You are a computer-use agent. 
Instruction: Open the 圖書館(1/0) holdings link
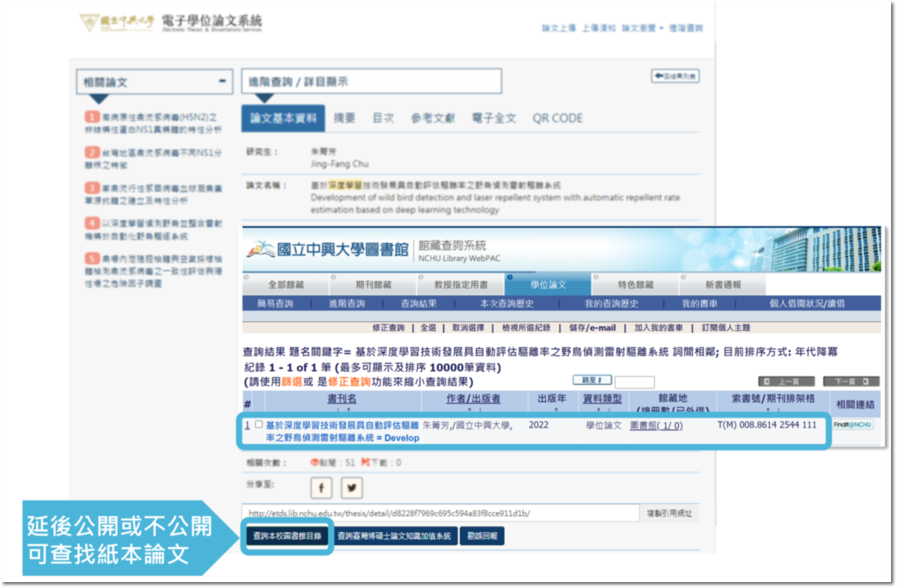click(656, 426)
